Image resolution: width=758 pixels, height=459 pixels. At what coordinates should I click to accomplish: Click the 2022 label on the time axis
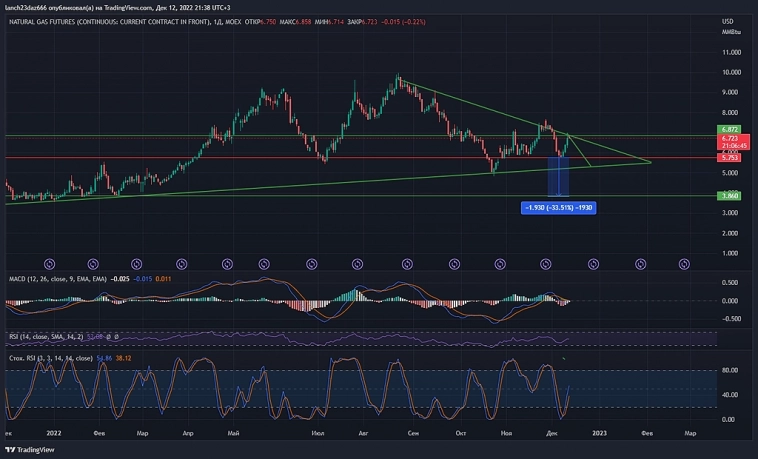(54, 434)
